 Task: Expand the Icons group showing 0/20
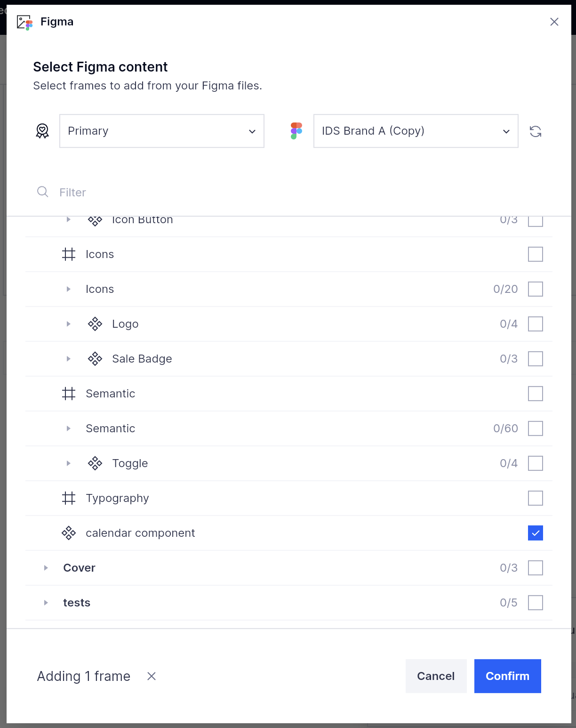coord(69,289)
